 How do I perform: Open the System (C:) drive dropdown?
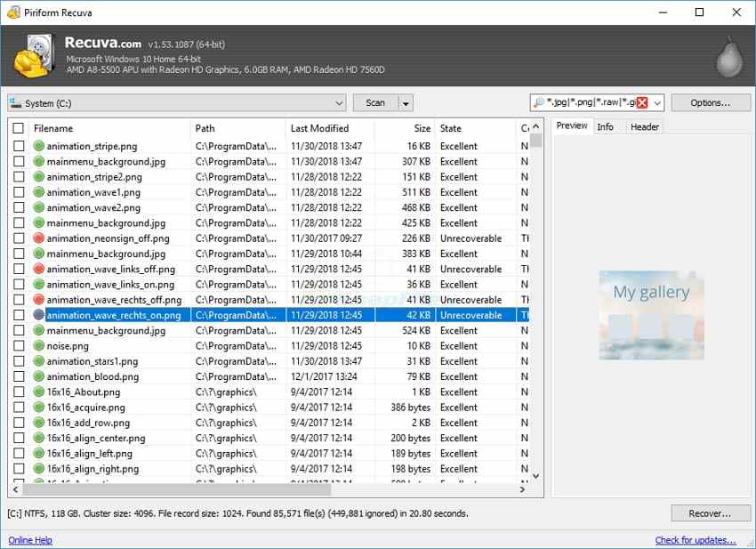click(x=339, y=102)
